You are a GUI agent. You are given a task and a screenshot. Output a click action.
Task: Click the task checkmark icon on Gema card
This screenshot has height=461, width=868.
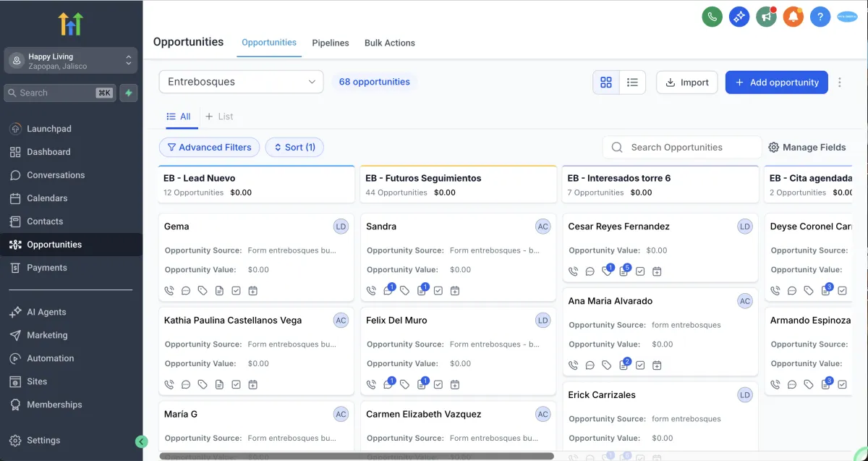click(236, 291)
